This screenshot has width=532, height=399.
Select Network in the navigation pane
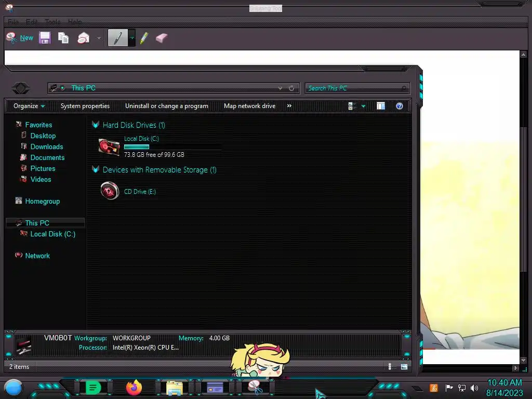click(37, 256)
